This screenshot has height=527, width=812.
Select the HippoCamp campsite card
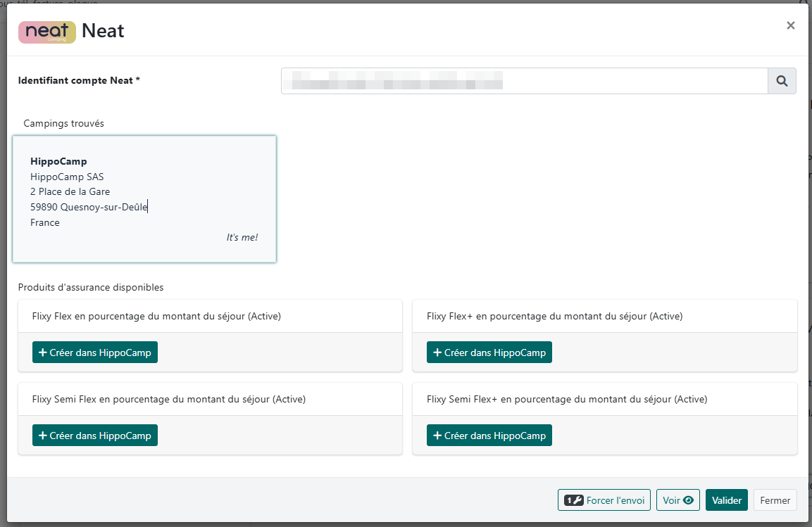(144, 199)
